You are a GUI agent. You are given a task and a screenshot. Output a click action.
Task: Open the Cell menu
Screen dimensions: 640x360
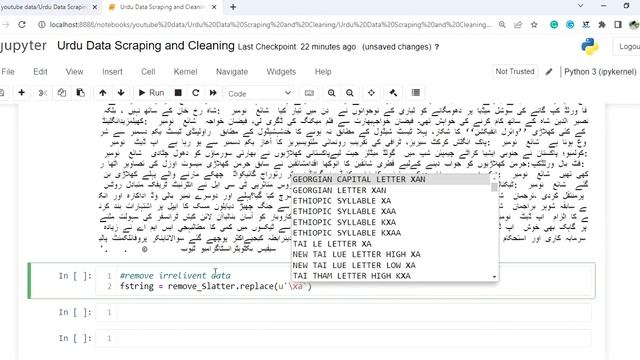(x=148, y=72)
